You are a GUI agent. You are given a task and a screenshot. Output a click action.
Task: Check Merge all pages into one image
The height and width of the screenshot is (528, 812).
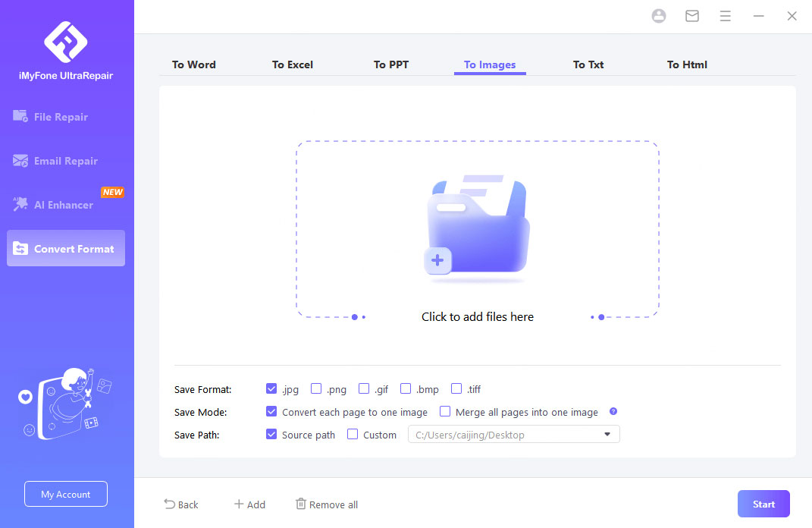click(445, 412)
